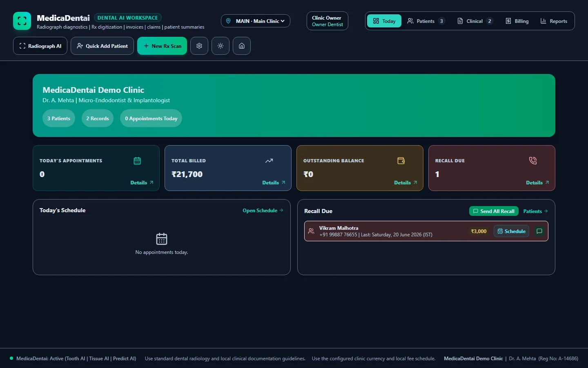Click the Open Schedule link

(x=263, y=211)
